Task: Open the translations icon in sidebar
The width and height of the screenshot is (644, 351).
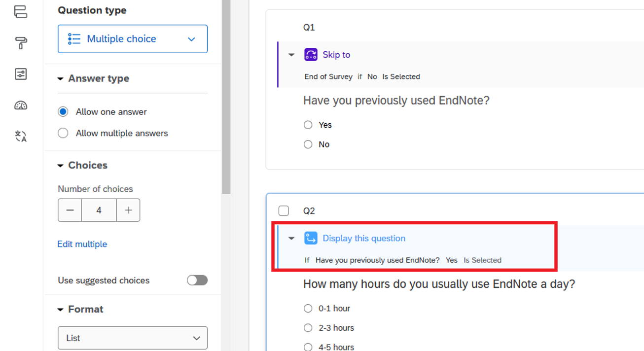Action: [21, 136]
